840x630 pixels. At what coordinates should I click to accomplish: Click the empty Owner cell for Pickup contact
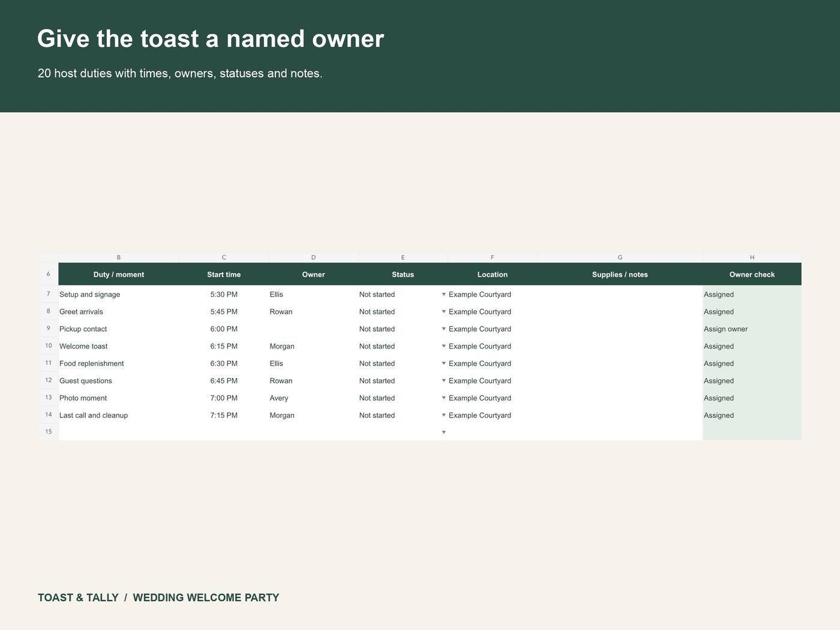pyautogui.click(x=313, y=329)
